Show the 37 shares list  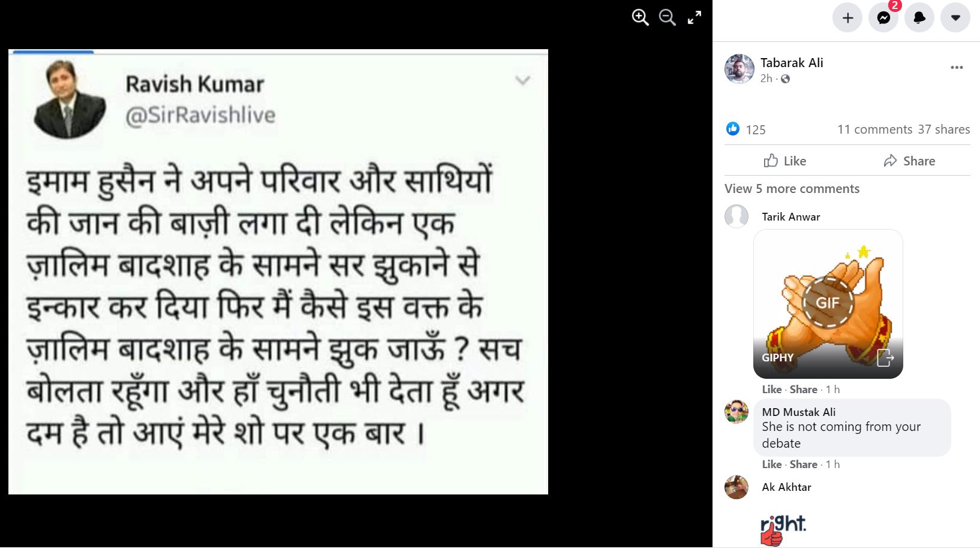943,129
